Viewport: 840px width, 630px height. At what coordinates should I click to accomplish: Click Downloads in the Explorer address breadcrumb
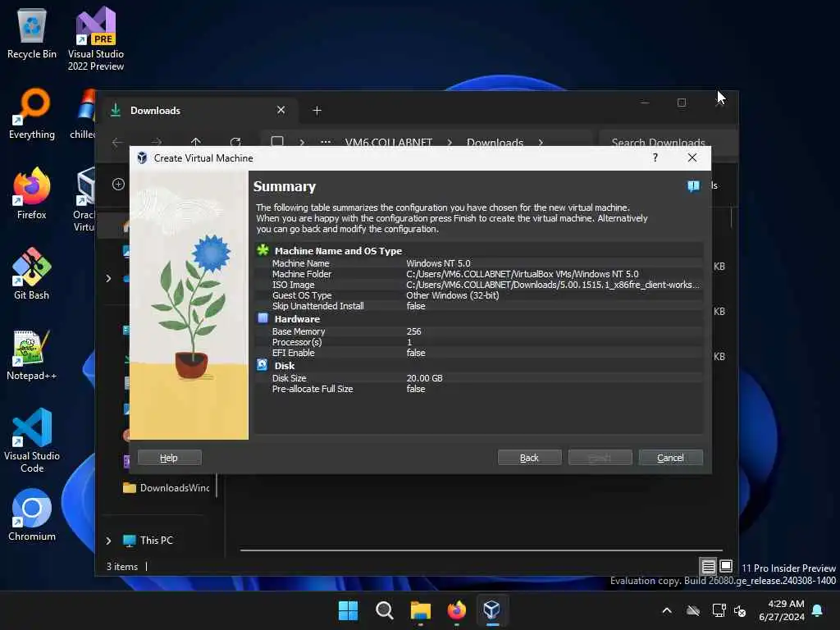[495, 141]
